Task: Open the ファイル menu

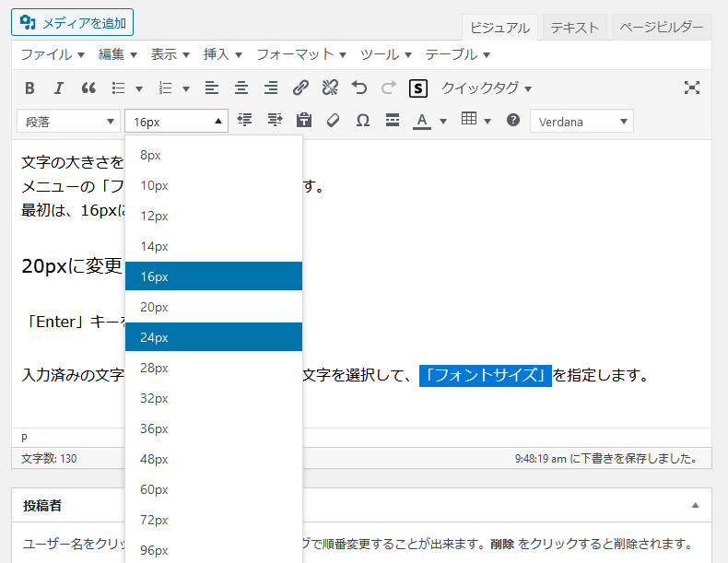Action: pos(53,54)
